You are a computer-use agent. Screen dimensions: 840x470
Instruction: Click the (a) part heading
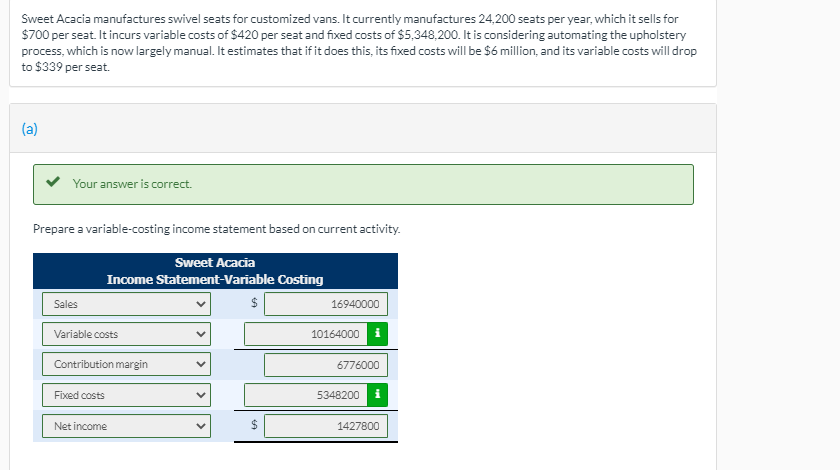29,129
